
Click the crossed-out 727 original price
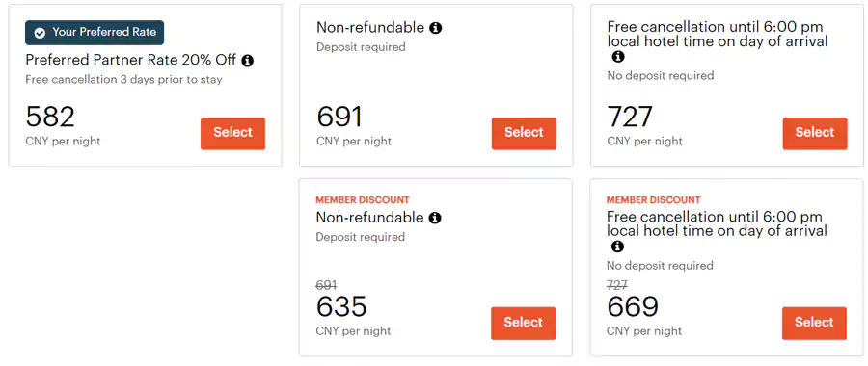pos(617,285)
